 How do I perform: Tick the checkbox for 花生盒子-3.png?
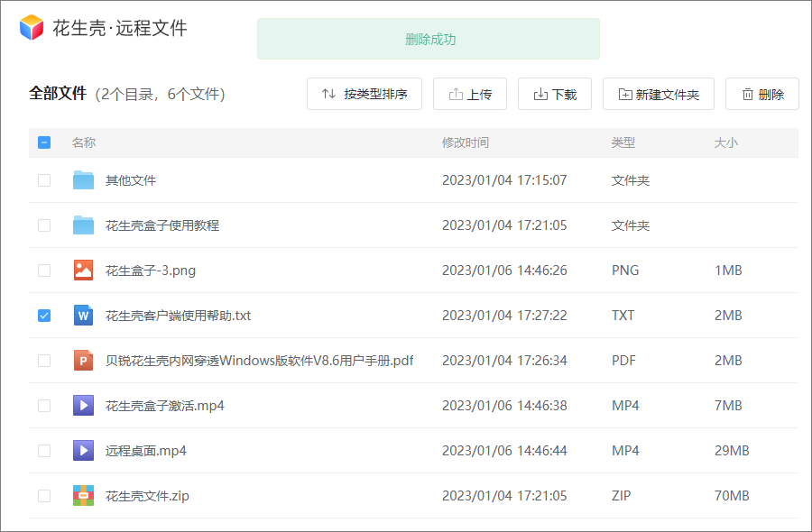click(x=44, y=271)
